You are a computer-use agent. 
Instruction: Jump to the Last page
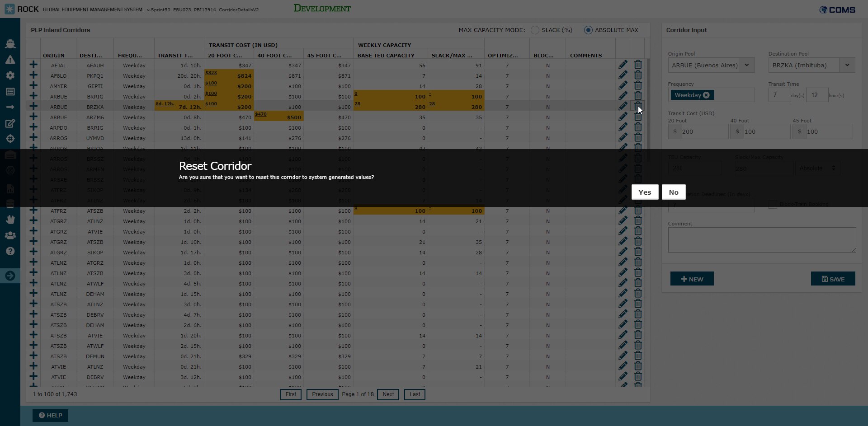(x=415, y=394)
